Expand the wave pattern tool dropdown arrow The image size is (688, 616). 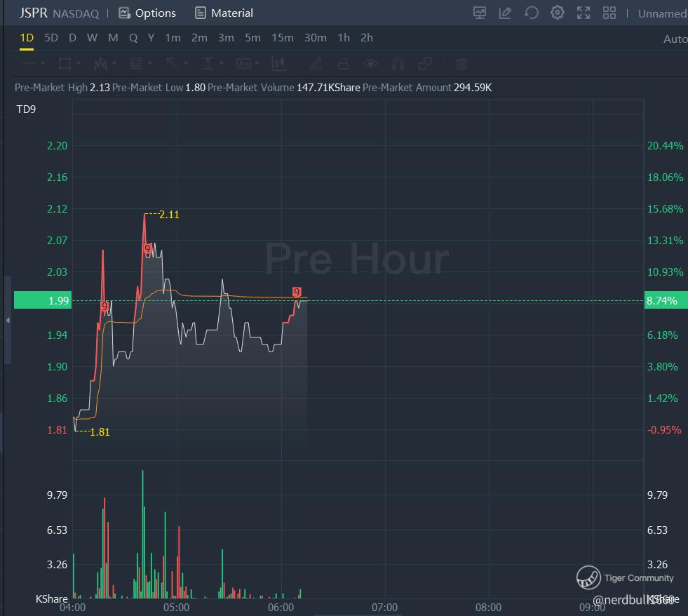[114, 64]
